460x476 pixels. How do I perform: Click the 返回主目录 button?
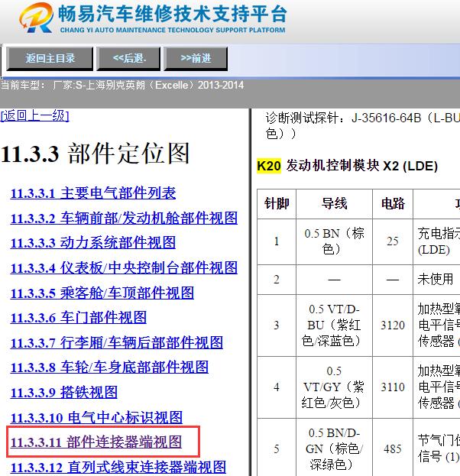pos(50,58)
